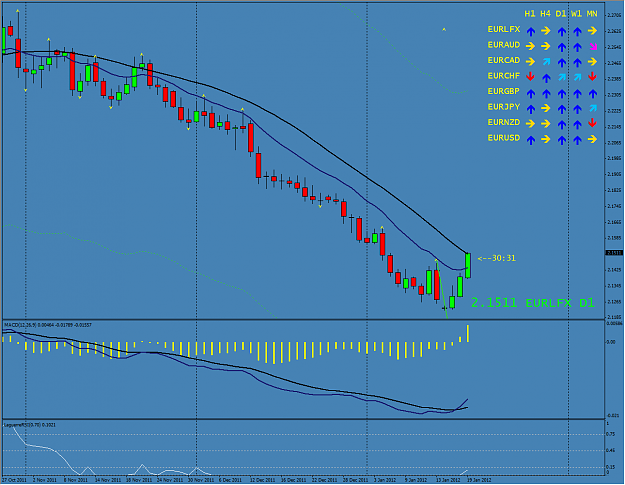Click the EURCAD H1 yellow right arrow

[x=530, y=62]
